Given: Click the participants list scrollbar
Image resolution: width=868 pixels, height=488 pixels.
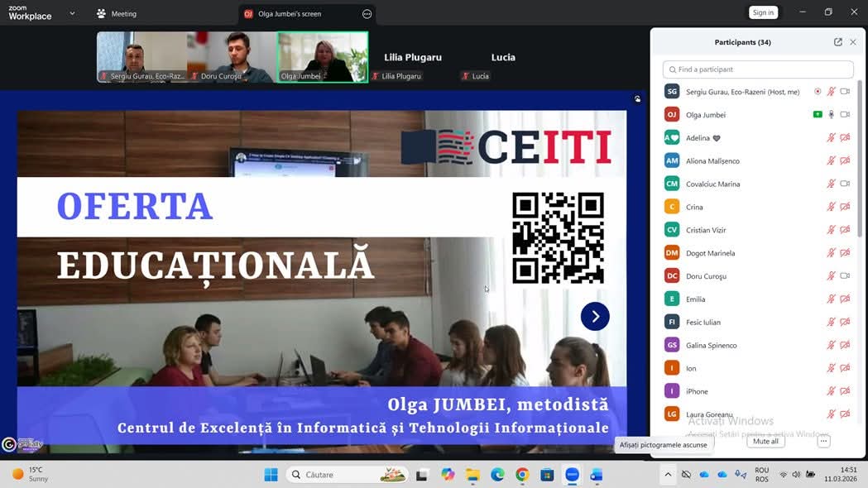Looking at the screenshot, I should [860, 160].
